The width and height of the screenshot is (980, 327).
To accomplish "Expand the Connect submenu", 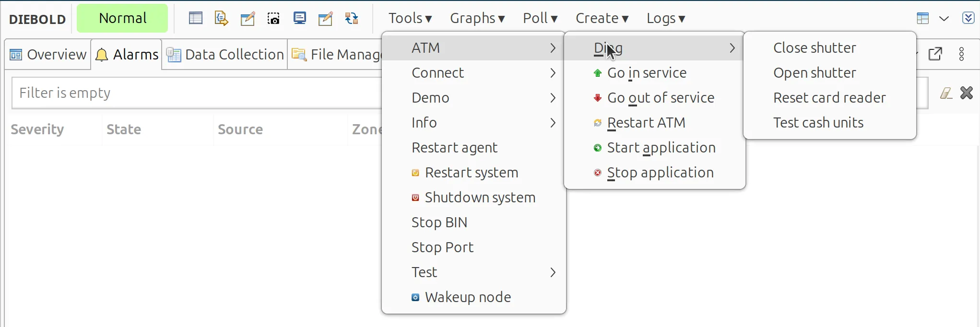I will [474, 73].
